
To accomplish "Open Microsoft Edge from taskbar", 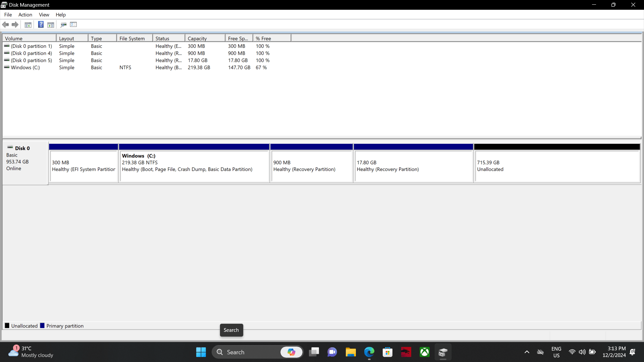I will pos(369,352).
